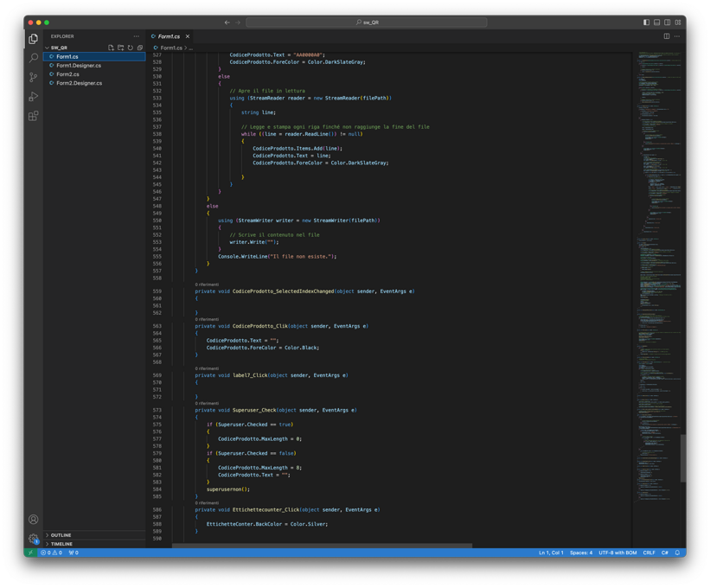The width and height of the screenshot is (710, 588).
Task: Select Form1.cs in the Explorer file tree
Action: (x=94, y=56)
